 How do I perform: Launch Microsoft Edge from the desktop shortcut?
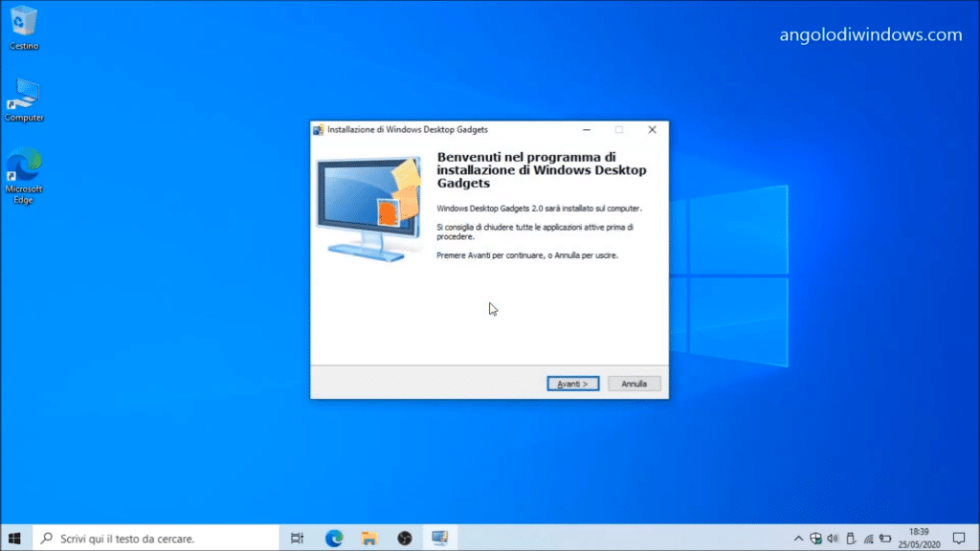(x=24, y=166)
